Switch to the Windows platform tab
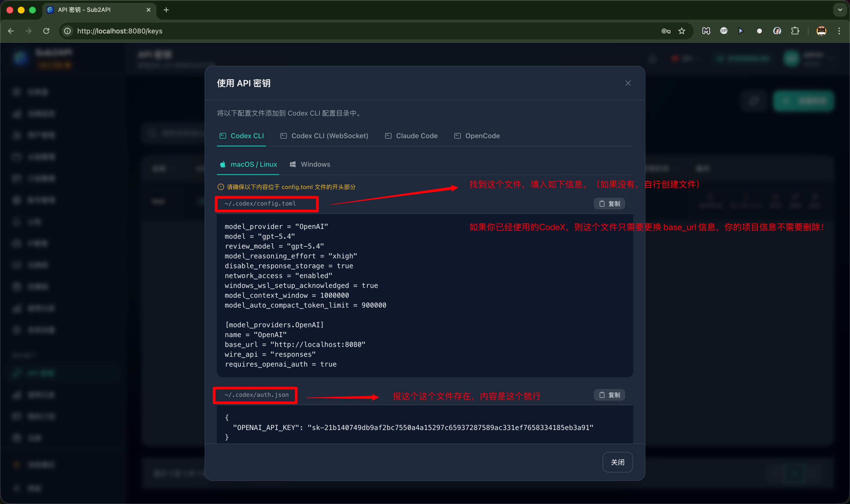850x504 pixels. [309, 164]
